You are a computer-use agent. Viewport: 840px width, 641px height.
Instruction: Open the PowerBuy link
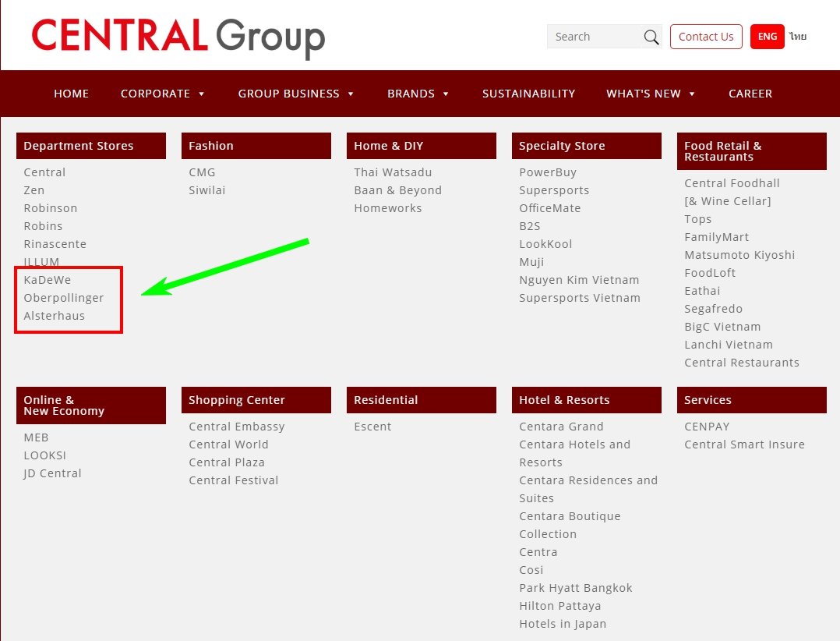(548, 172)
